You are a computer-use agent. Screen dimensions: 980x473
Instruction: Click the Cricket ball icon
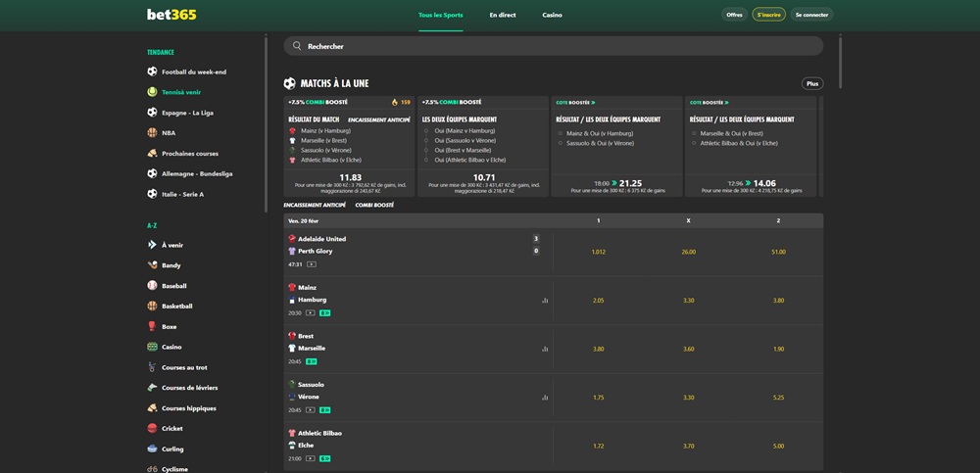tap(152, 429)
